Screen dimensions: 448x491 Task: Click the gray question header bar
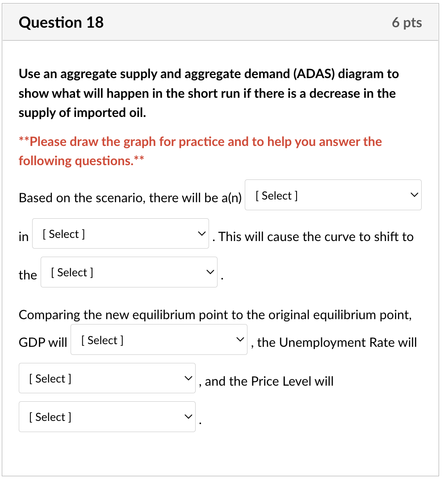[224, 22]
